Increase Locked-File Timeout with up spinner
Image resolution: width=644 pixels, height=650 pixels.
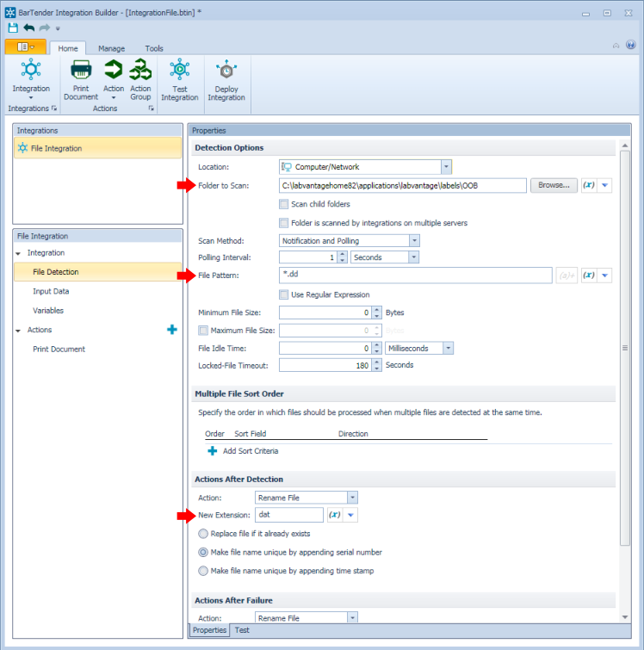point(376,362)
